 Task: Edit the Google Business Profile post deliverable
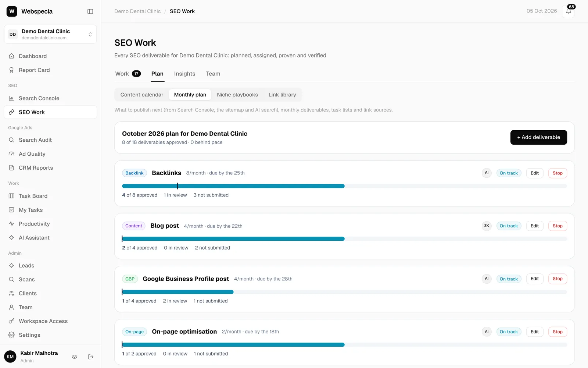tap(535, 279)
